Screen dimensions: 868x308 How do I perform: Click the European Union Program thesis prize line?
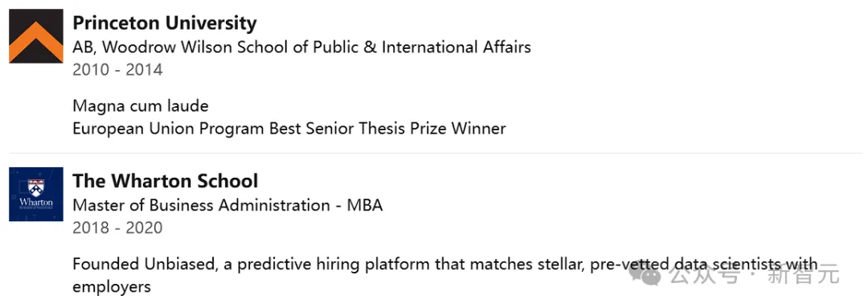[x=289, y=129]
